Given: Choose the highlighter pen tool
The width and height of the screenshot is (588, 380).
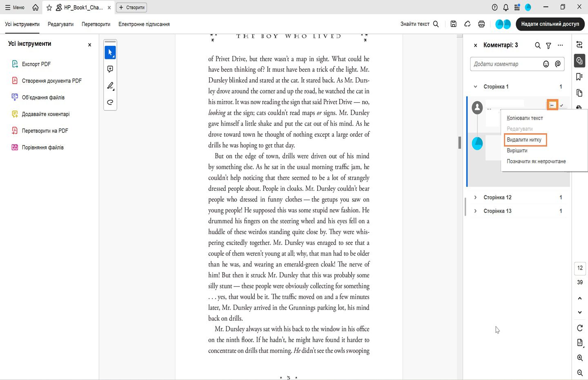Looking at the screenshot, I should (x=110, y=86).
